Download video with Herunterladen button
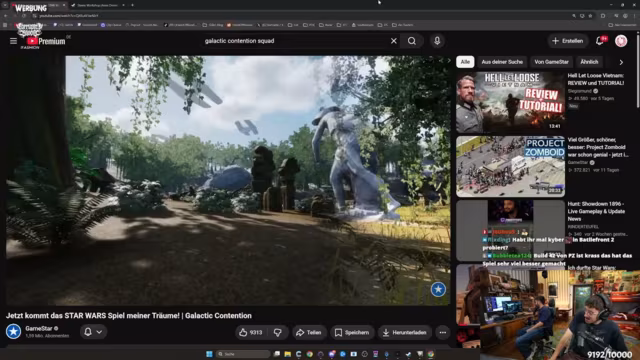This screenshot has height=360, width=640. pos(404,333)
